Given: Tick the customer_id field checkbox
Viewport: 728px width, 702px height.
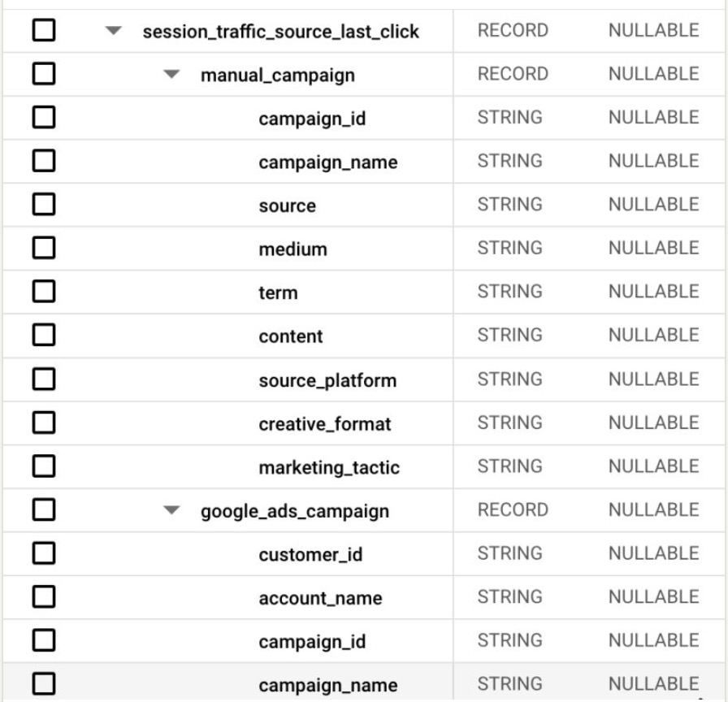Looking at the screenshot, I should pyautogui.click(x=43, y=554).
